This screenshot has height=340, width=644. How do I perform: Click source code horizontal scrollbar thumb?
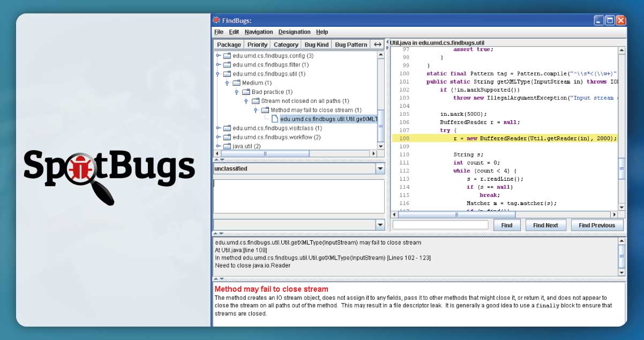458,215
